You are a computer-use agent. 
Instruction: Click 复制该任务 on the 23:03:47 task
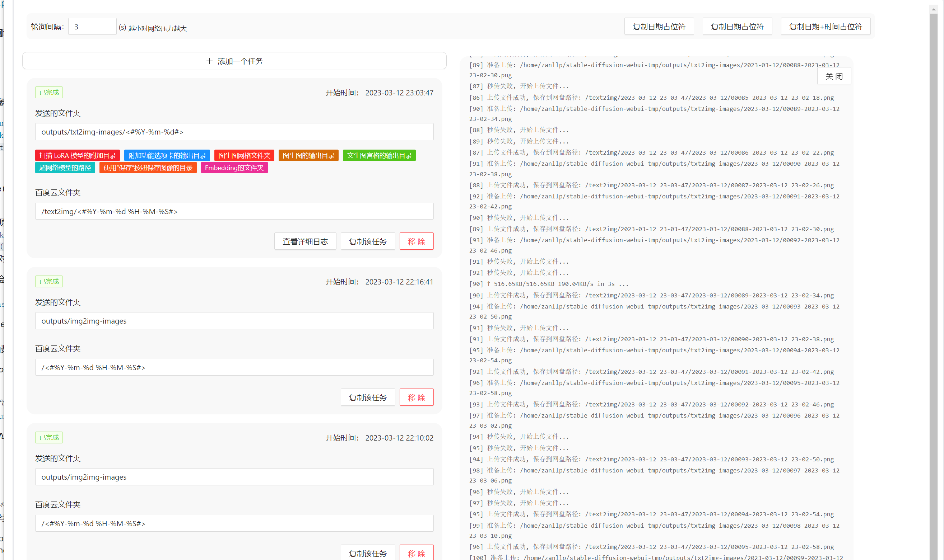pos(367,241)
